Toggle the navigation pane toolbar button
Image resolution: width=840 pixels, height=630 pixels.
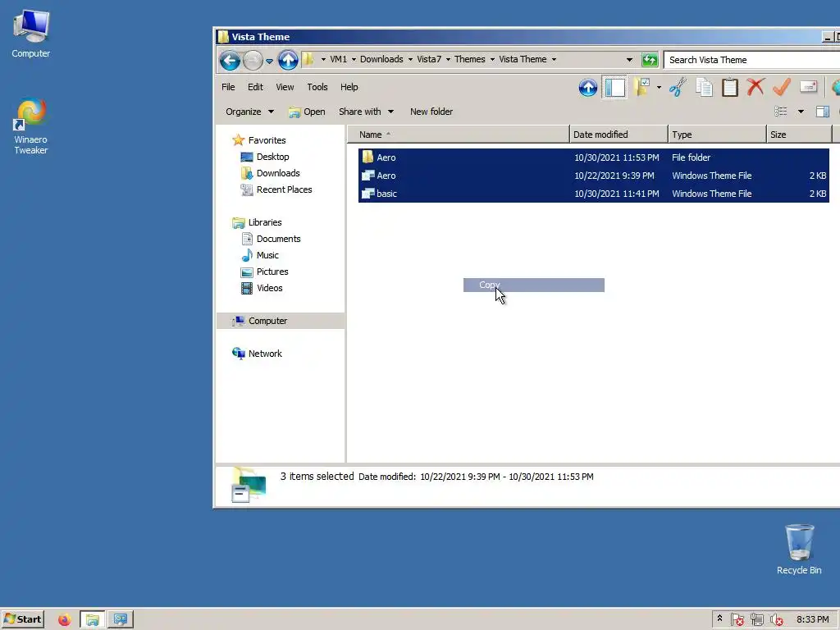(614, 87)
